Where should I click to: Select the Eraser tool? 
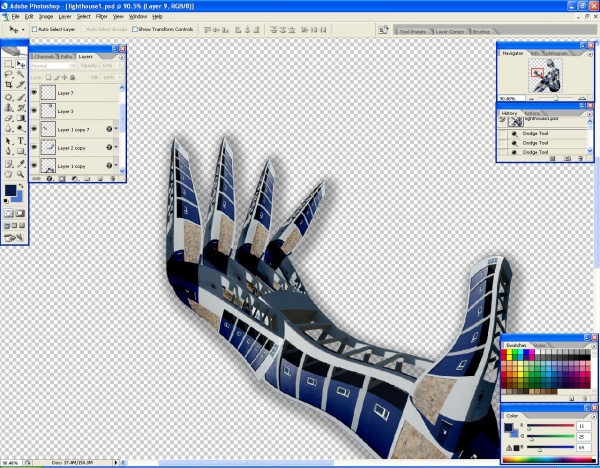(x=8, y=118)
